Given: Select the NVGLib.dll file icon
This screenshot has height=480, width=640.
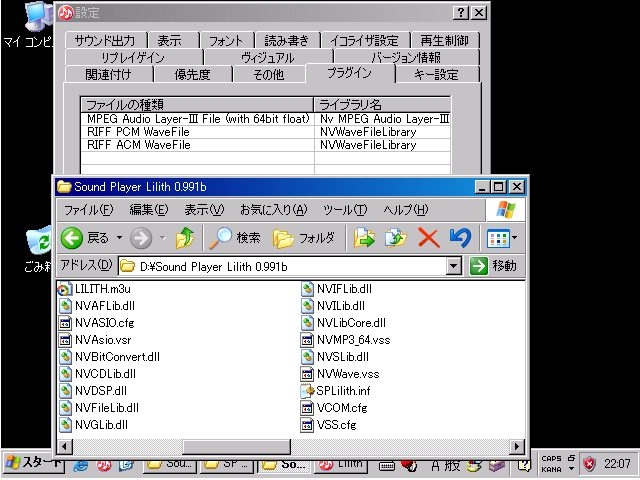Looking at the screenshot, I should coord(65,425).
